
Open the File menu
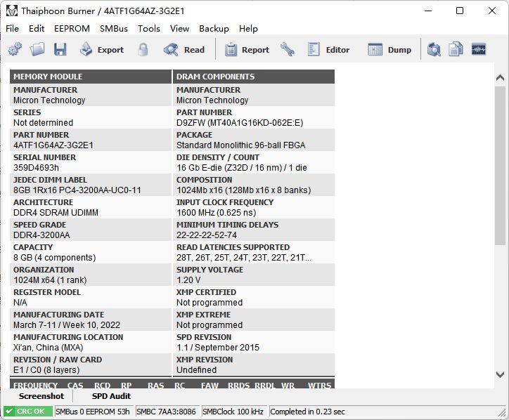[13, 29]
